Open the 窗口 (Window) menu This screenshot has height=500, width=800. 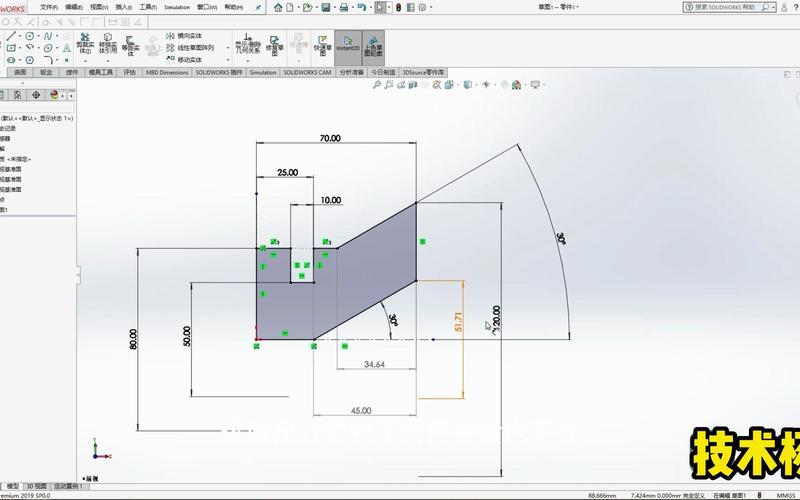(207, 7)
